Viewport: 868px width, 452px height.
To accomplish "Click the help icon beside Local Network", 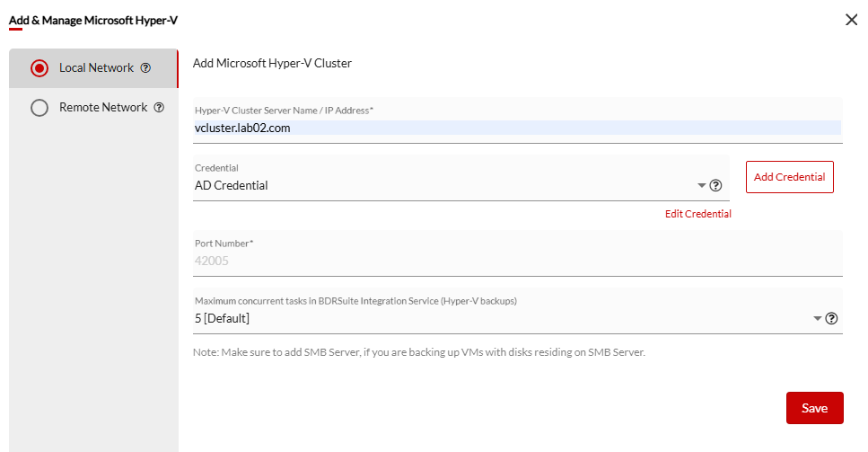I will [x=145, y=68].
